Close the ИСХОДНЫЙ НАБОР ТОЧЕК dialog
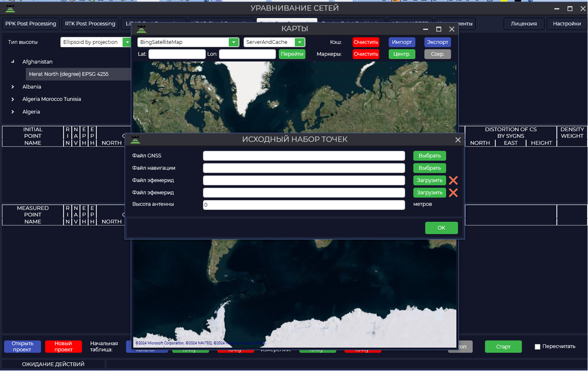The height and width of the screenshot is (371, 588). click(458, 140)
